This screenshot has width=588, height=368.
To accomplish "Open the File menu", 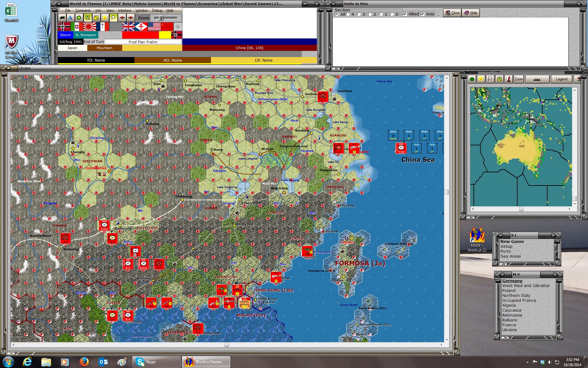I will (x=68, y=10).
